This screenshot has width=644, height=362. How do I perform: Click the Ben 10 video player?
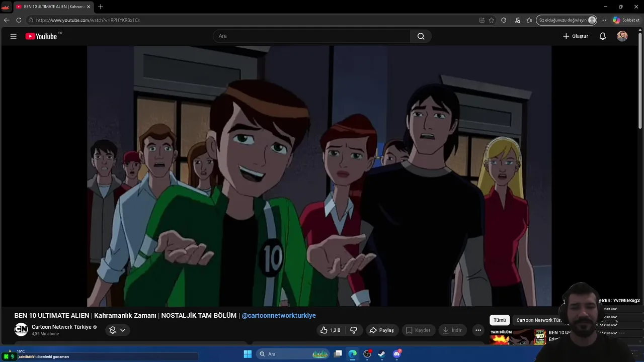[319, 176]
